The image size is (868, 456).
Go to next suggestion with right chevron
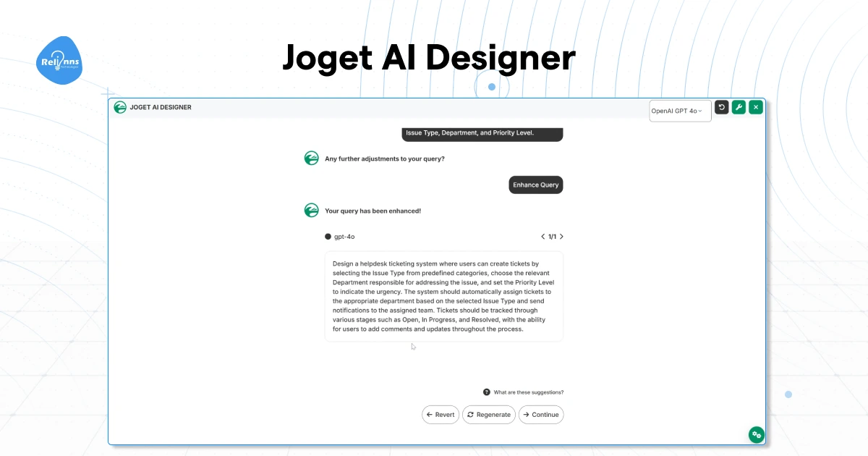point(561,237)
